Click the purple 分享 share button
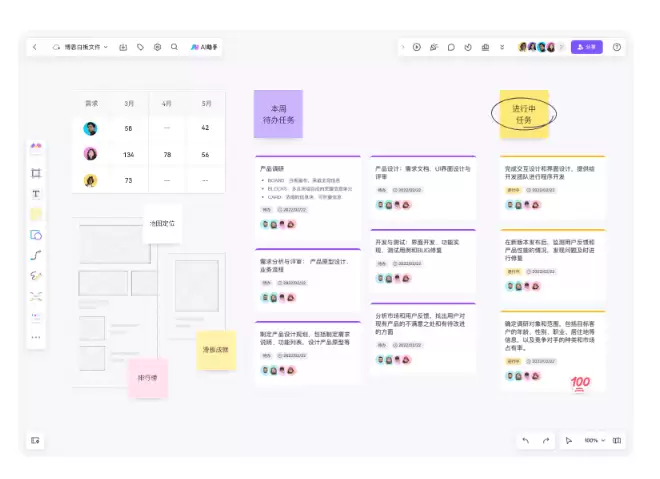 pyautogui.click(x=587, y=47)
